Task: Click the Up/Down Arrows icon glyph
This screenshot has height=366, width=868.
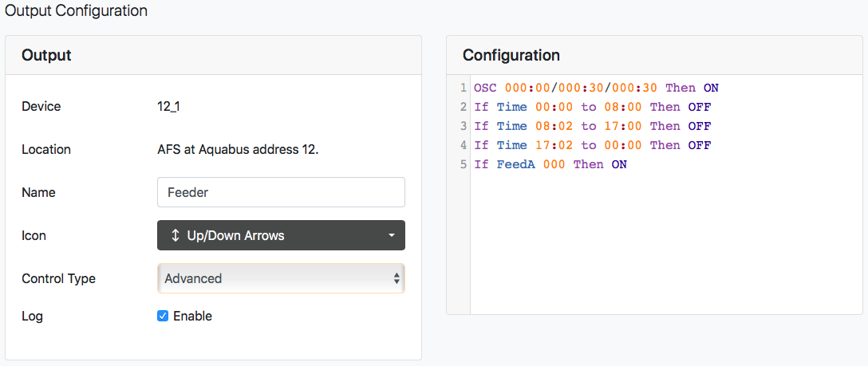Action: tap(175, 235)
